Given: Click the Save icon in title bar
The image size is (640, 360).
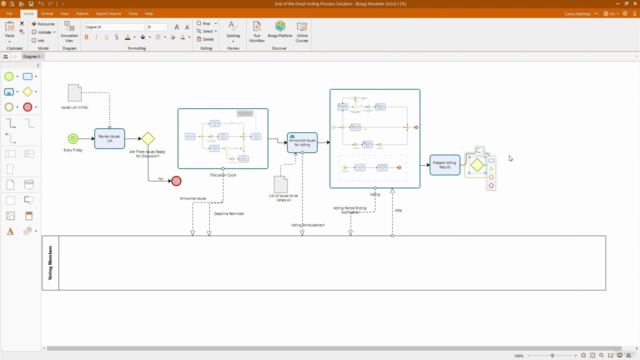Looking at the screenshot, I should coord(31,4).
